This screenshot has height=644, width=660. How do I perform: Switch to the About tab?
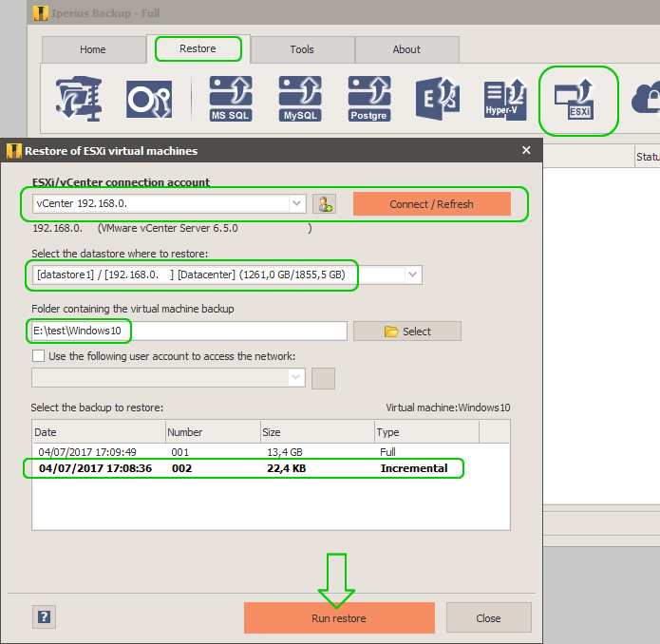406,49
